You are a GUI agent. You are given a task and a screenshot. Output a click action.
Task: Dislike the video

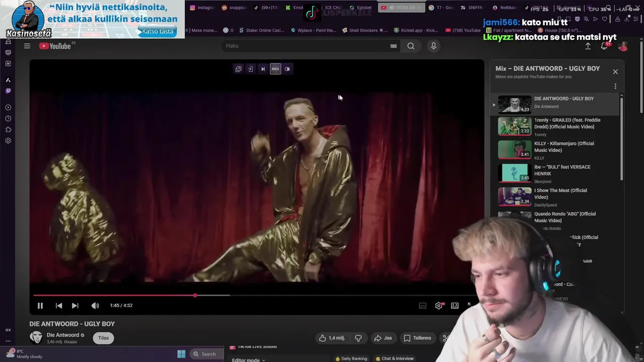tap(358, 338)
